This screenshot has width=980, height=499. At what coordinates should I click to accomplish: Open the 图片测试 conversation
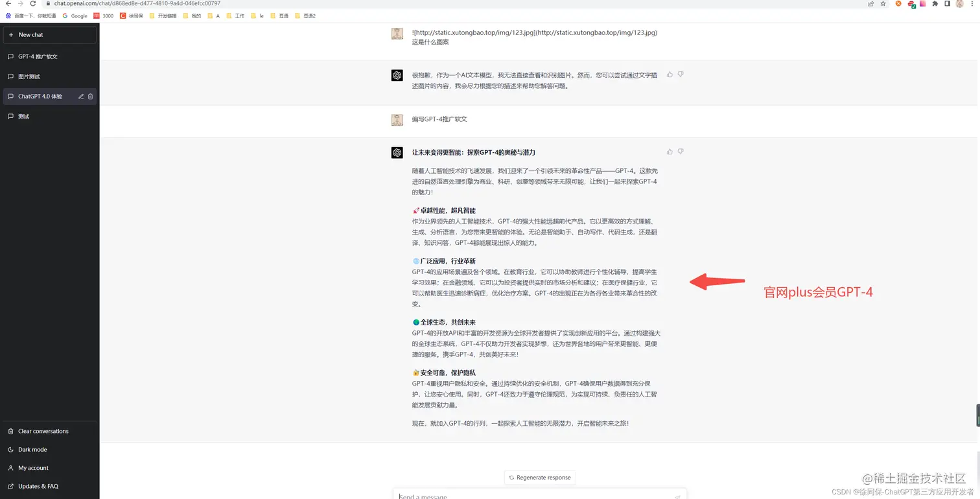[x=50, y=76]
